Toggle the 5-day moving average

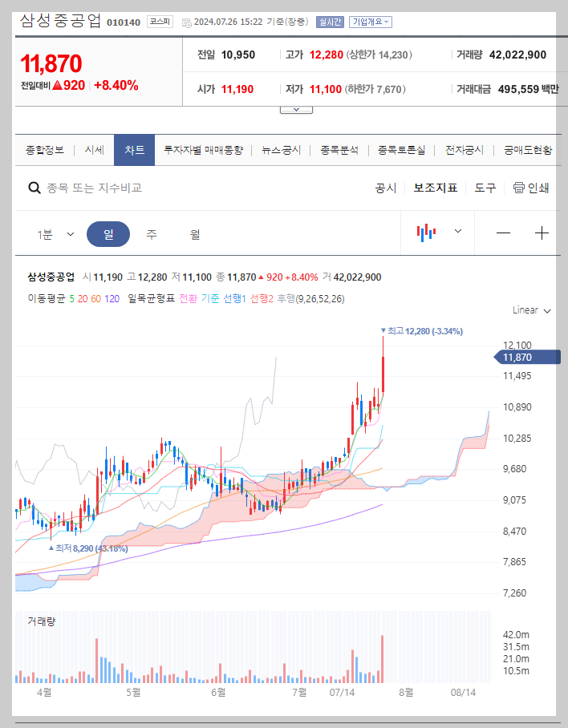pos(71,298)
